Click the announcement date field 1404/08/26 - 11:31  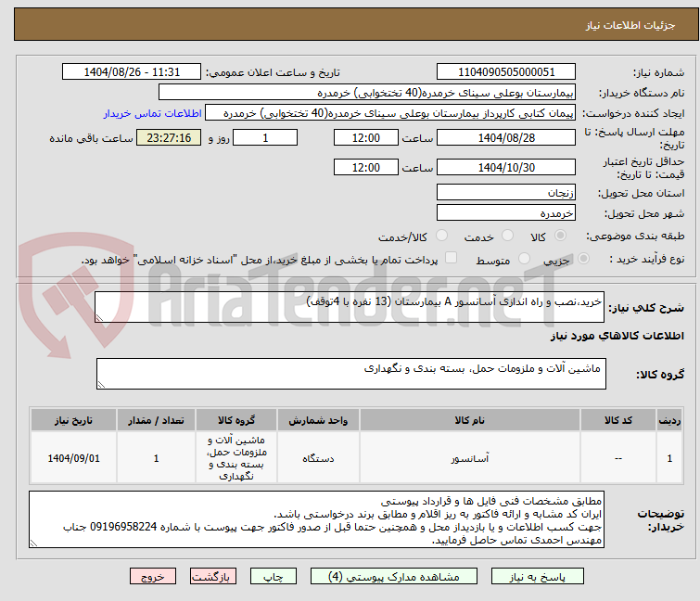132,72
